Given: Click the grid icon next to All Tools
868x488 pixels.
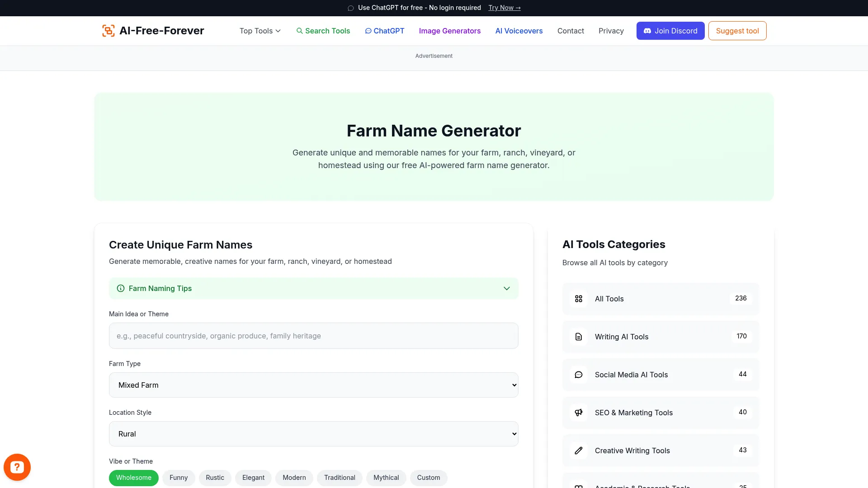Looking at the screenshot, I should coord(579,299).
